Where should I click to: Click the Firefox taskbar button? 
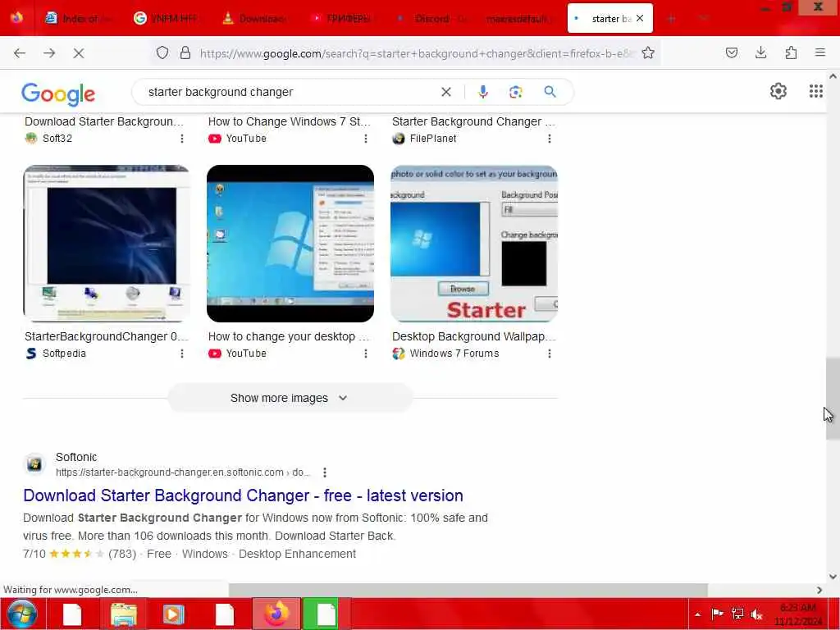pos(276,614)
